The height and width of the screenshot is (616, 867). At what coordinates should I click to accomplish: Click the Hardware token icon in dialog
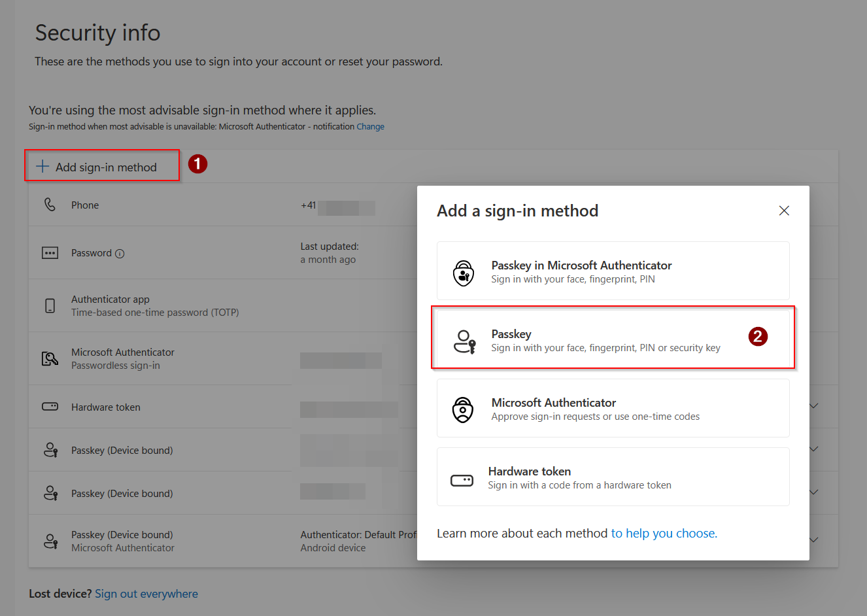pyautogui.click(x=462, y=481)
